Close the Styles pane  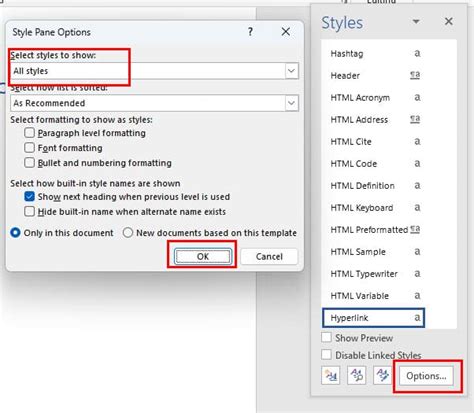tap(449, 22)
